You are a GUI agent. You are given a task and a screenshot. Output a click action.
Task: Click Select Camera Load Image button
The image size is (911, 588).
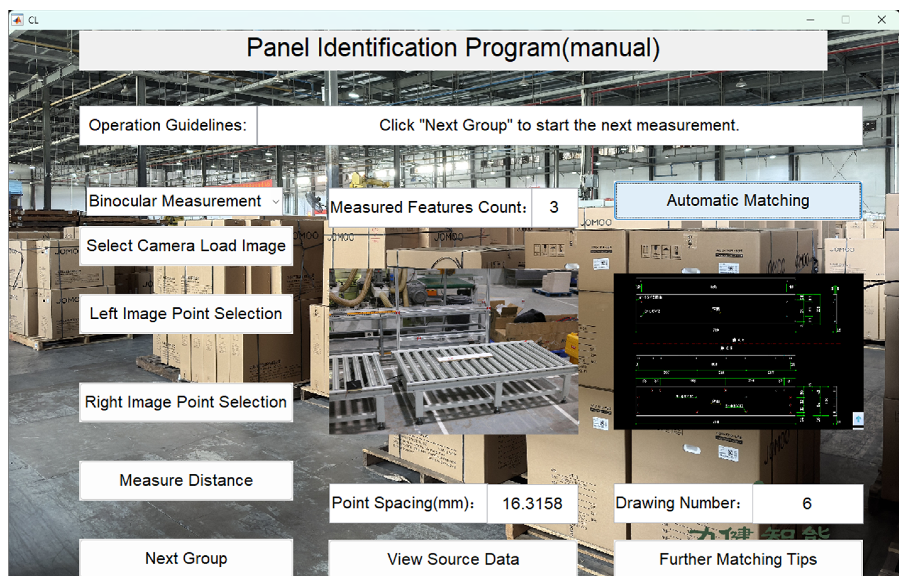(x=186, y=245)
